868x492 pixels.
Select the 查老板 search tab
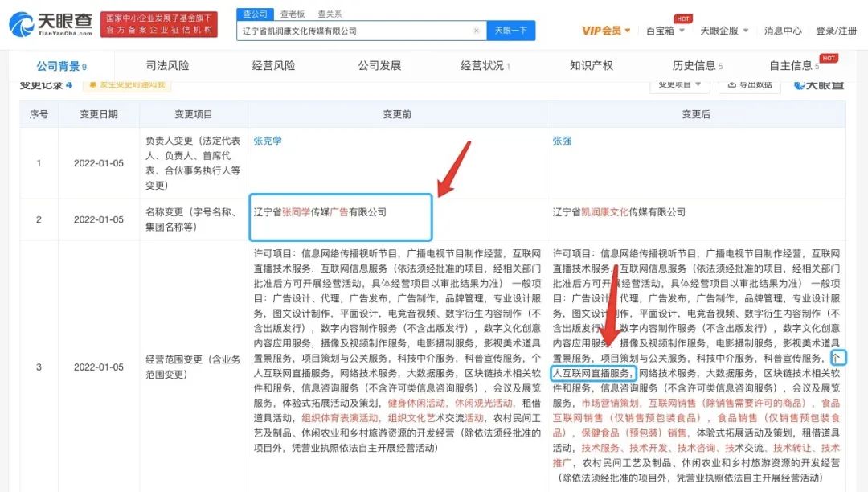293,14
